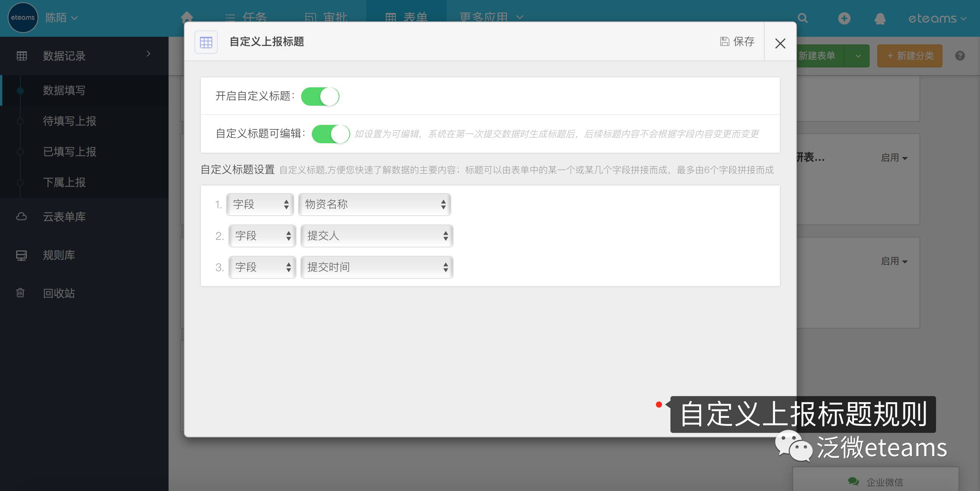Open 规则库 in the sidebar
Screen dimensions: 980x491
point(59,255)
